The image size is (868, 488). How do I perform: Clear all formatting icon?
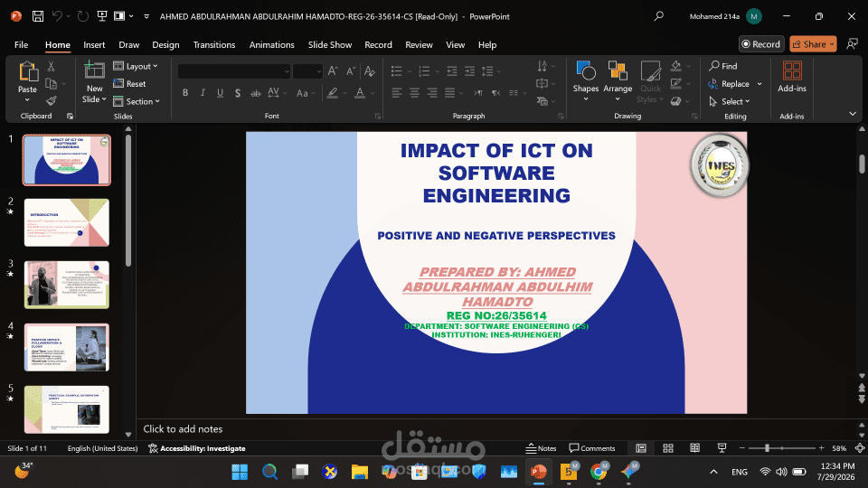coord(370,70)
